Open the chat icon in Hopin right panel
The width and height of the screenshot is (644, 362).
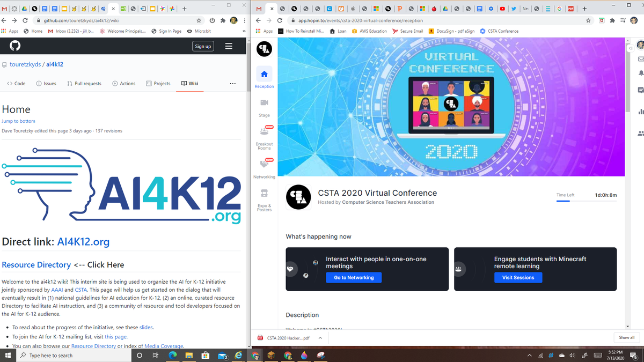click(640, 91)
